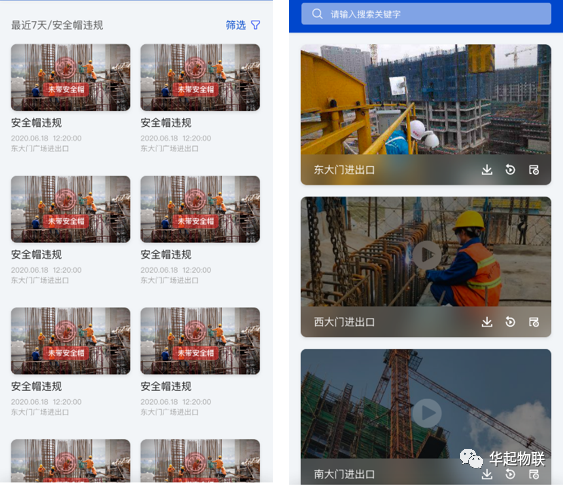
Task: Download the 东大门进出口 video
Action: coord(487,169)
